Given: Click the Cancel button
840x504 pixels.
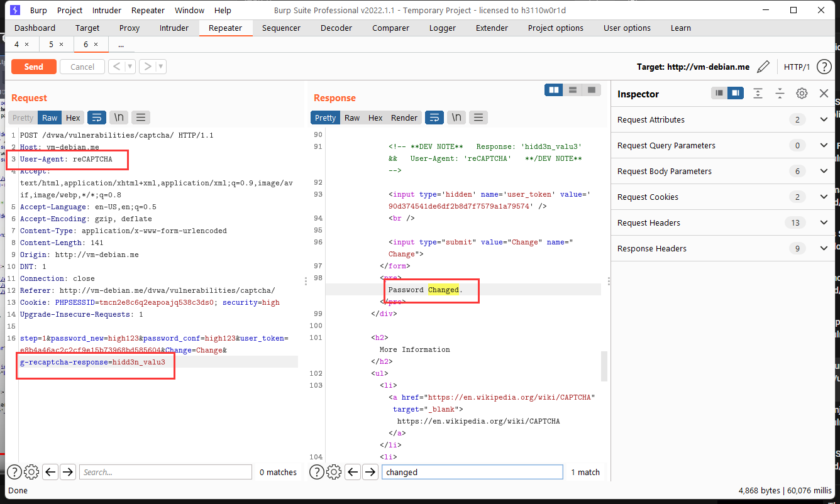Looking at the screenshot, I should pyautogui.click(x=82, y=67).
